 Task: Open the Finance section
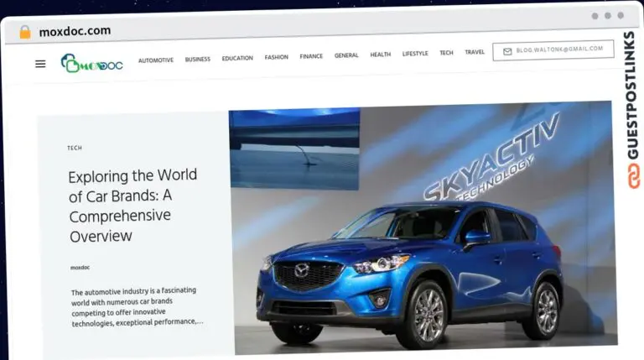point(311,56)
